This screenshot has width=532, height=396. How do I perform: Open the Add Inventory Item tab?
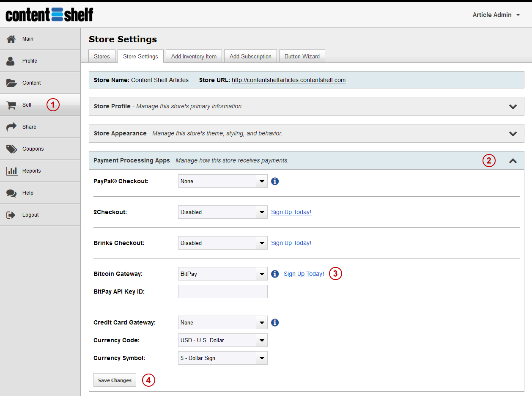194,56
